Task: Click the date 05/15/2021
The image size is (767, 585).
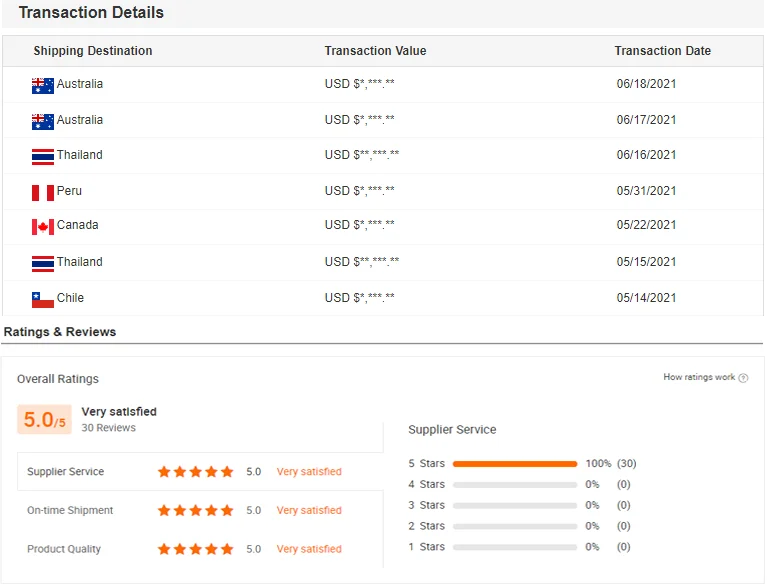Action: click(x=646, y=262)
